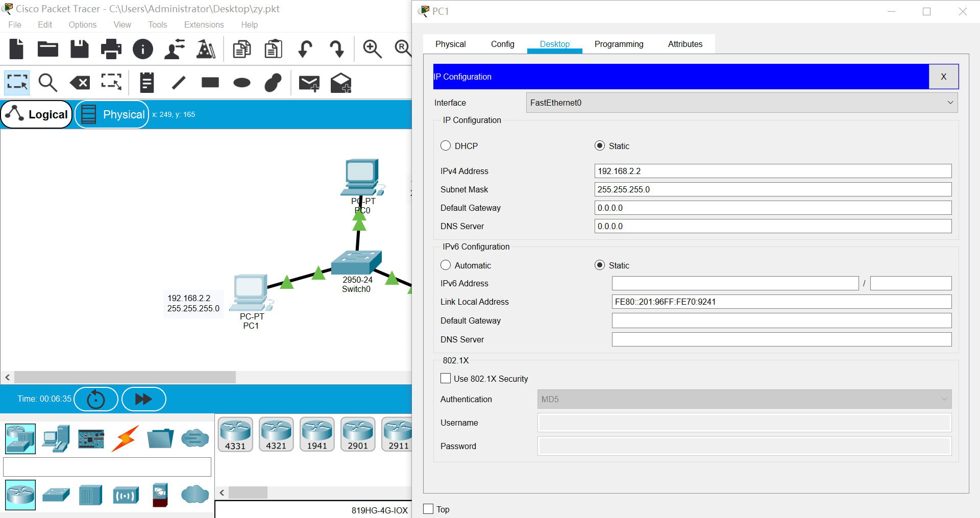The image size is (980, 518).
Task: Select the IPv6 Automatic radio button
Action: click(x=446, y=265)
